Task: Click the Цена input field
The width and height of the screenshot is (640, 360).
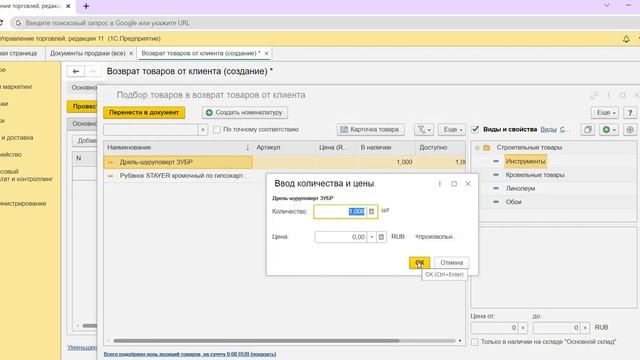Action: [x=341, y=237]
